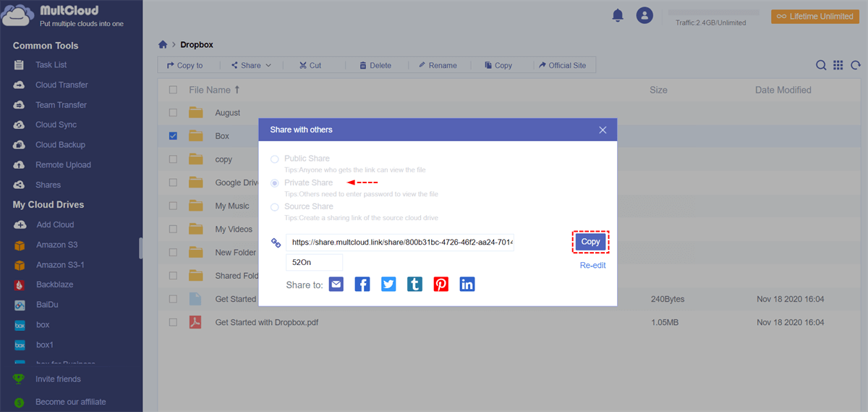This screenshot has height=412, width=868.
Task: Click Copy to toolbar button
Action: tap(184, 65)
